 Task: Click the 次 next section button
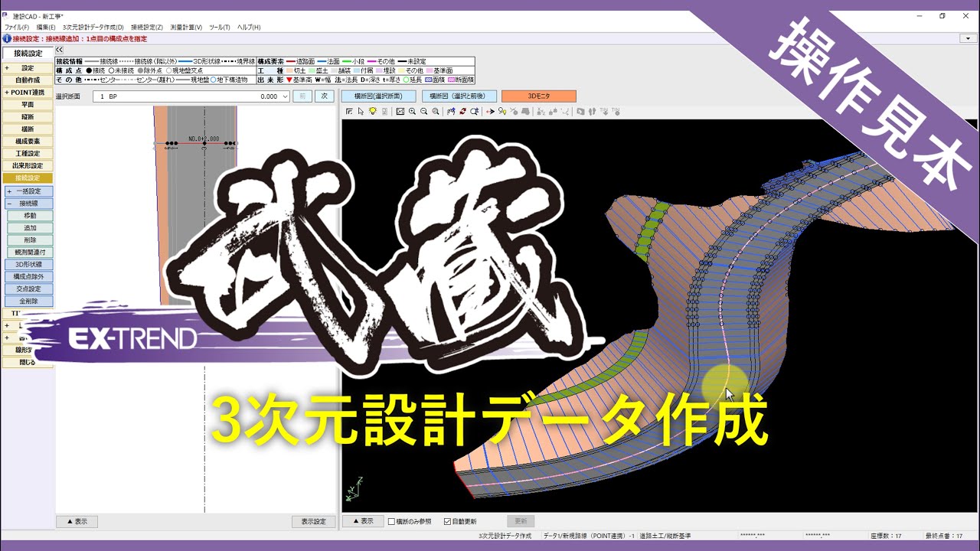point(325,96)
